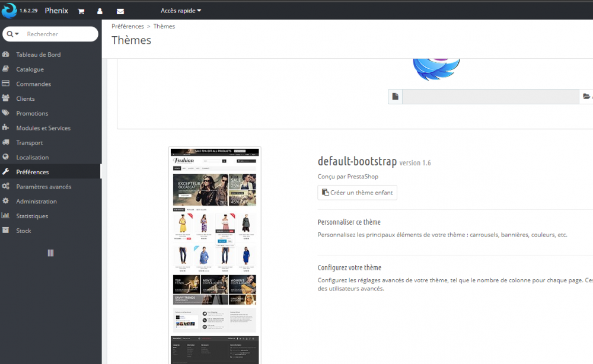Open the Stock menu

click(x=50, y=231)
